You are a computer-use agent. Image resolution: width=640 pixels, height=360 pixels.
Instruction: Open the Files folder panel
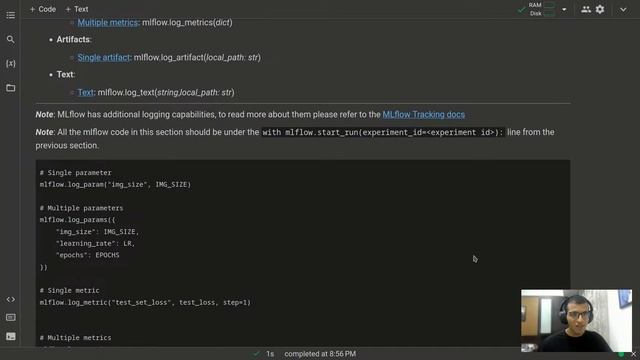(x=11, y=88)
